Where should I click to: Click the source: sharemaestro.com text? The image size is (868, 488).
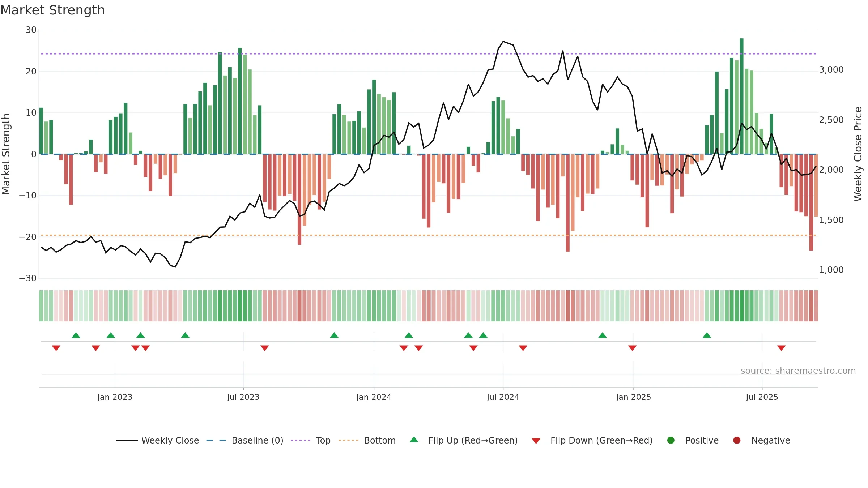[798, 371]
